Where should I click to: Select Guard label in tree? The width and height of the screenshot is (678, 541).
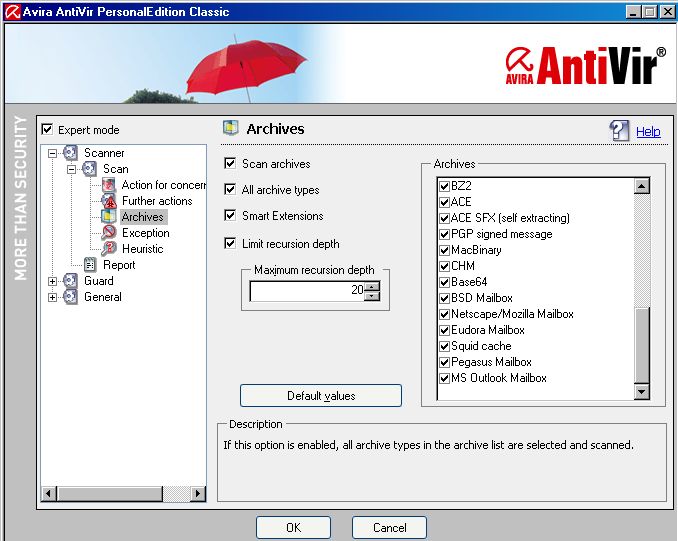(99, 281)
